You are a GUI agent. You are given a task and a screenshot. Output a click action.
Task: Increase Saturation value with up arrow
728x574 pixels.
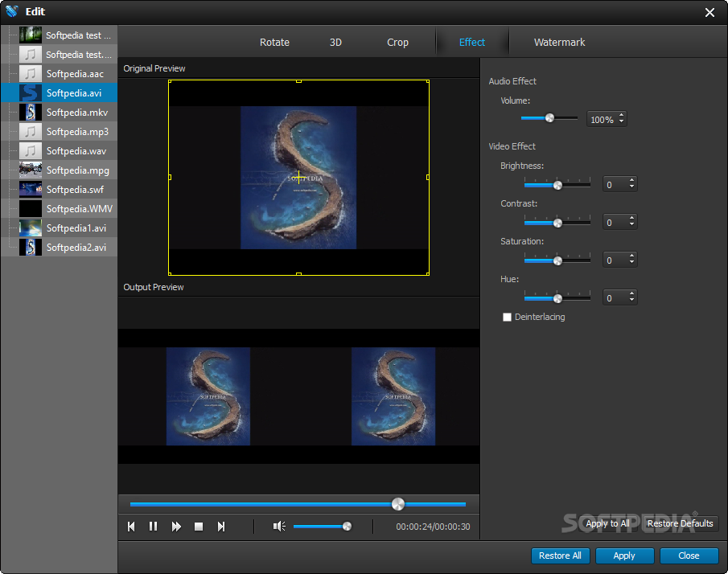(x=632, y=256)
